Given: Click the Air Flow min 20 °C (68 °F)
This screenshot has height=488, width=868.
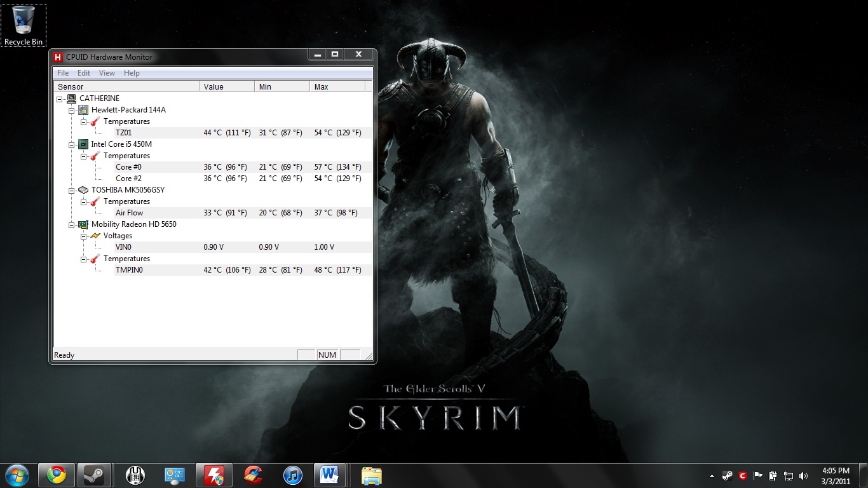Looking at the screenshot, I should [280, 213].
